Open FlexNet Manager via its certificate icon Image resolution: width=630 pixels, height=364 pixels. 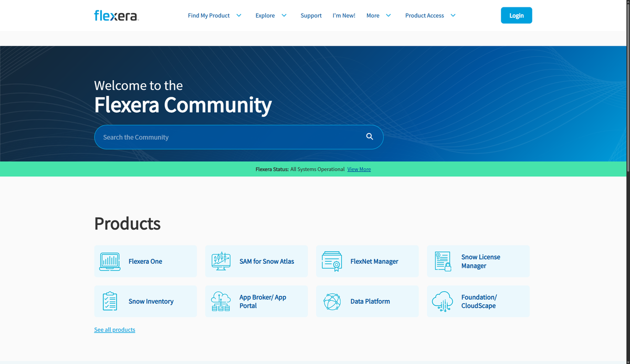tap(331, 261)
